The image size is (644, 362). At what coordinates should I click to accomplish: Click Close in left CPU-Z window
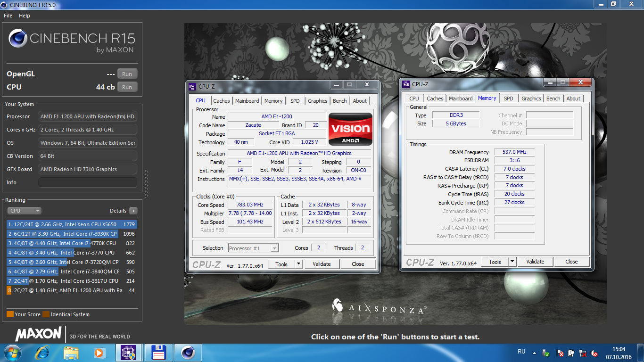(358, 264)
